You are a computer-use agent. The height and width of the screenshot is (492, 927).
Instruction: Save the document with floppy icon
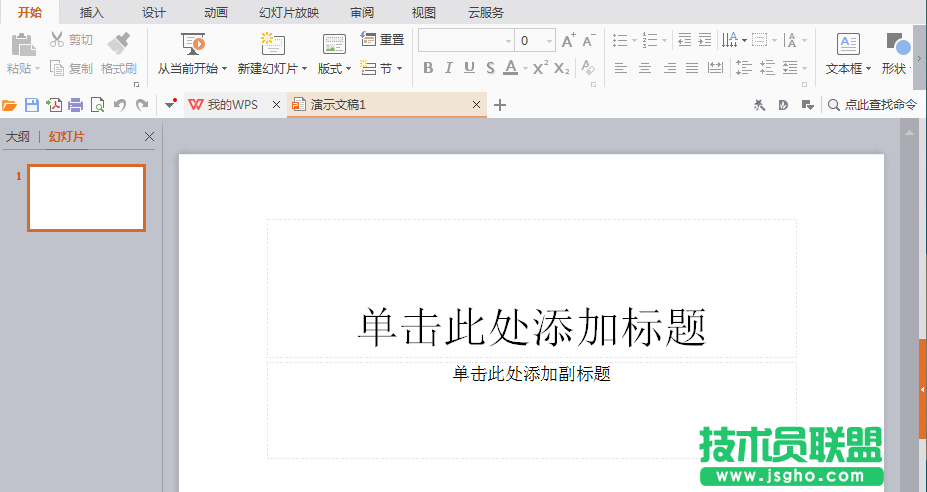(x=32, y=105)
